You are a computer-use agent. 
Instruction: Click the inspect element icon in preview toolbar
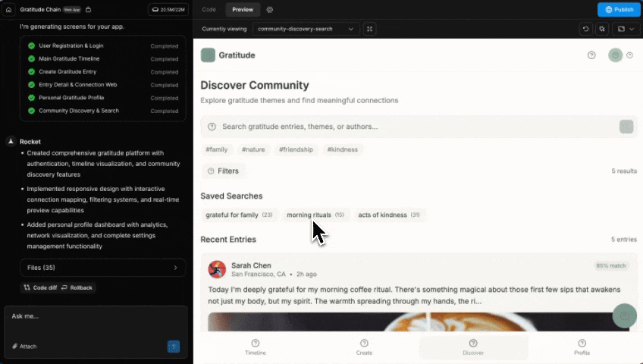[x=602, y=29]
